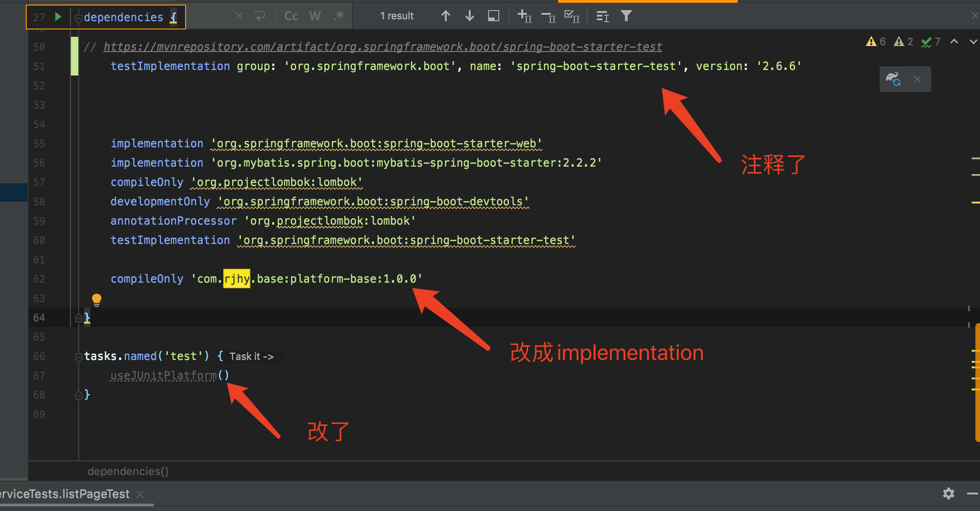Go to next search occurrence arrow
The height and width of the screenshot is (511, 980).
click(x=469, y=16)
